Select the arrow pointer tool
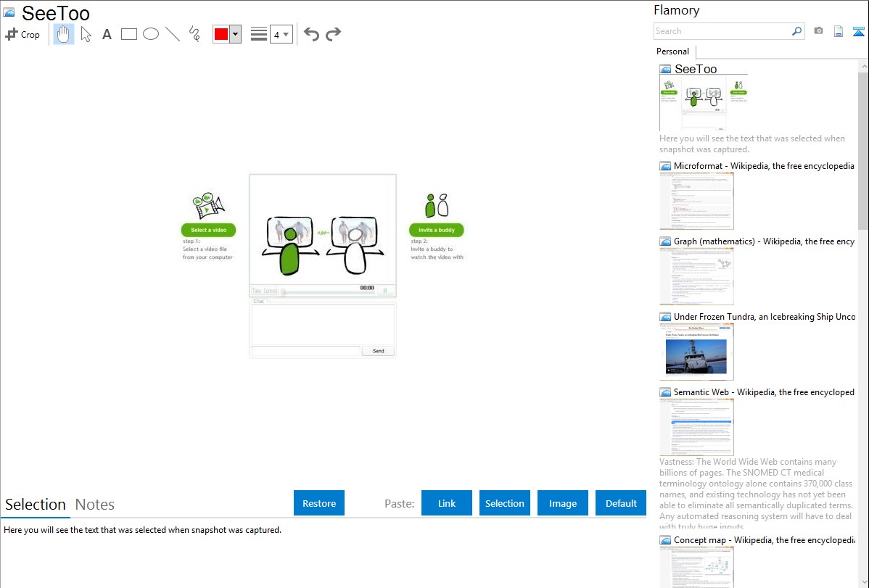Screen dimensions: 869x588 86,34
